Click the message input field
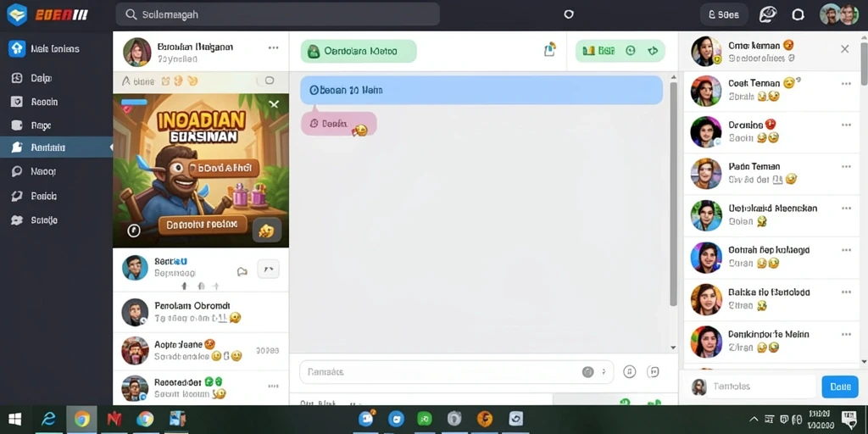The height and width of the screenshot is (434, 868). (456, 372)
